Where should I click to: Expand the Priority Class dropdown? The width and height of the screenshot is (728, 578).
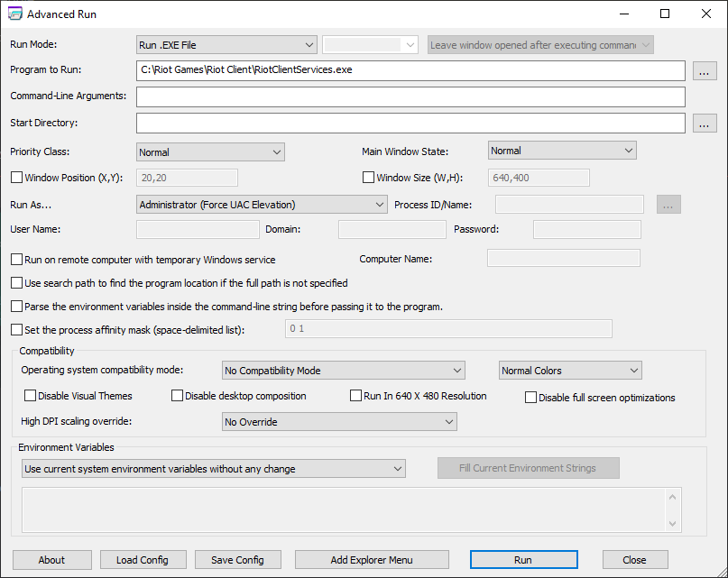210,151
